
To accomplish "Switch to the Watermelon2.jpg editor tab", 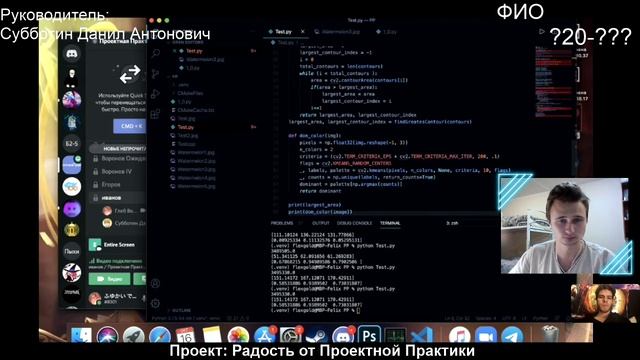I will pos(338,31).
